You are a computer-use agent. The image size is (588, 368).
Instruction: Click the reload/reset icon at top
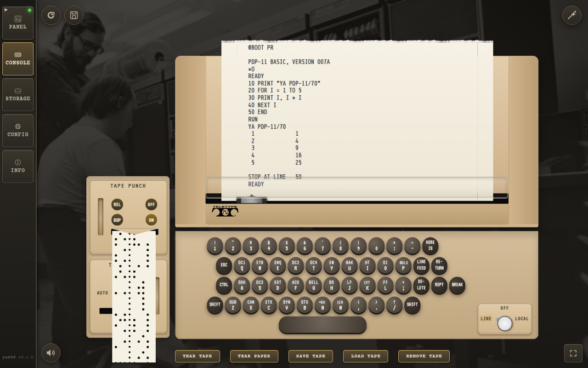coord(51,15)
